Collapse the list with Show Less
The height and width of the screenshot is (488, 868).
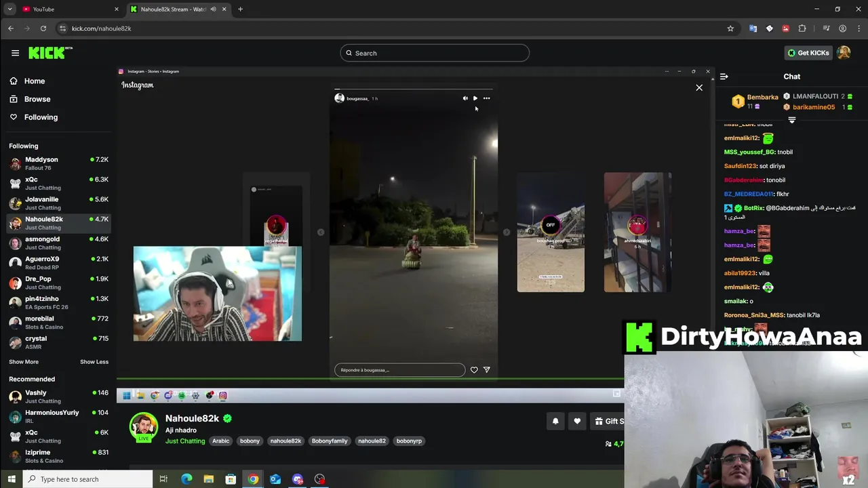click(x=94, y=362)
